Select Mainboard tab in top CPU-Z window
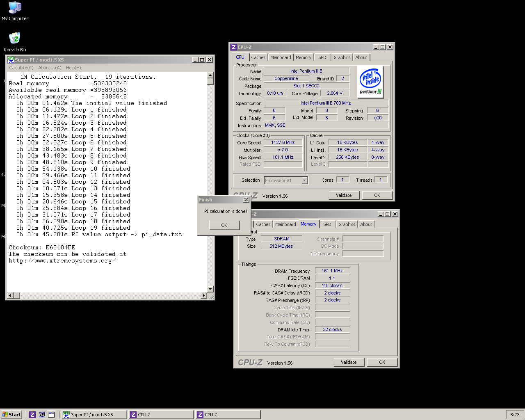 click(281, 57)
